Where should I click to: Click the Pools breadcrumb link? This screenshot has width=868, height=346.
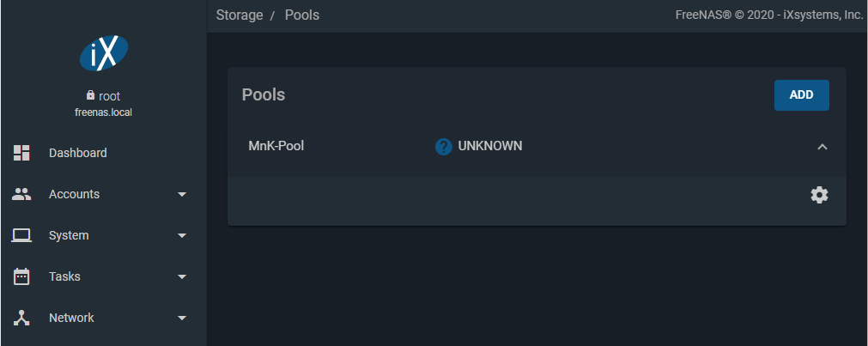(x=301, y=15)
